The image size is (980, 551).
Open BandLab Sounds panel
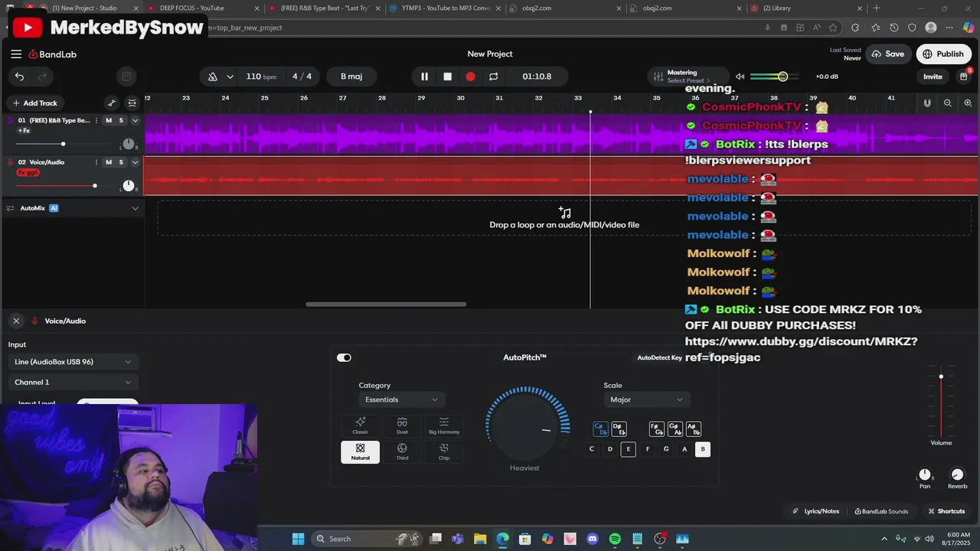pos(881,511)
